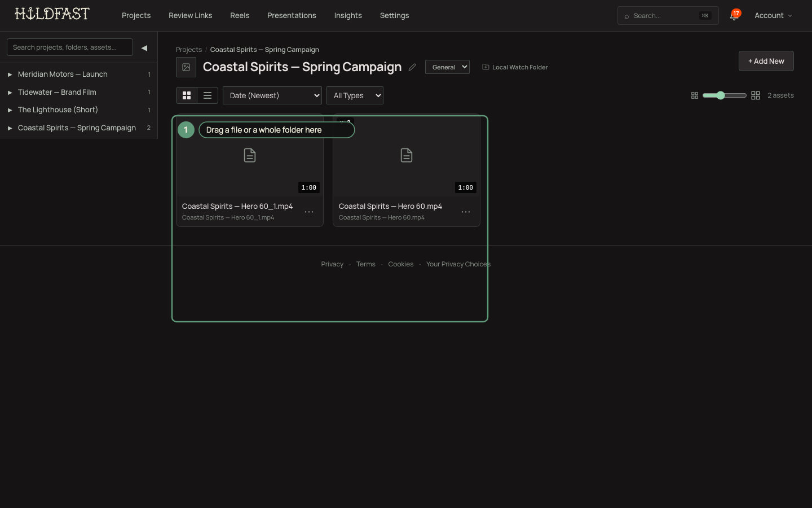812x508 pixels.
Task: Click the 1:00 duration on Hero 60.mp4
Action: pos(466,187)
